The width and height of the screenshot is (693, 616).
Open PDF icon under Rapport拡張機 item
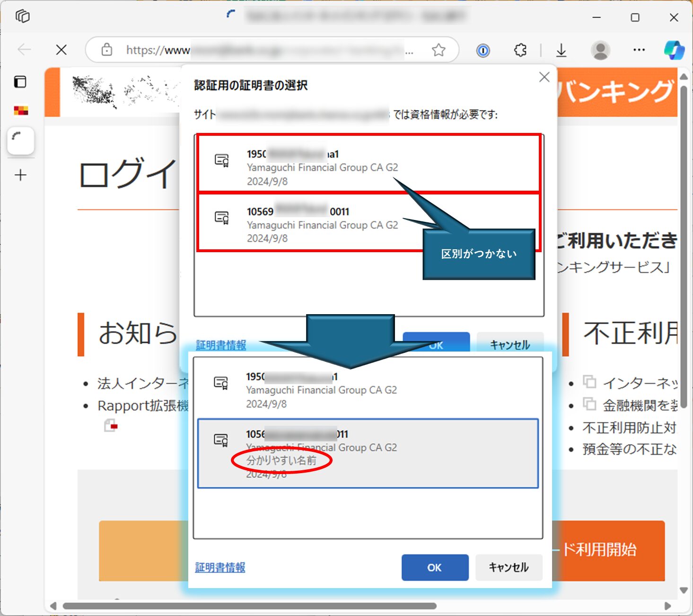[111, 425]
